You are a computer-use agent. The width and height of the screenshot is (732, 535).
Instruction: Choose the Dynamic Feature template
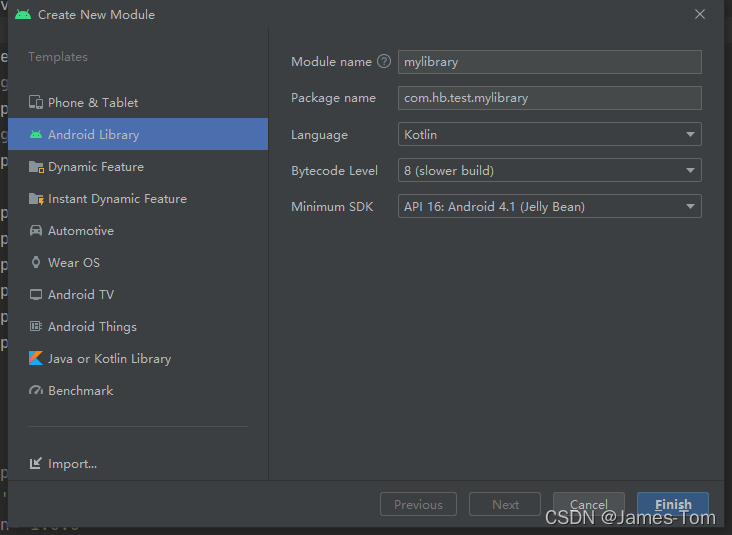(x=138, y=167)
